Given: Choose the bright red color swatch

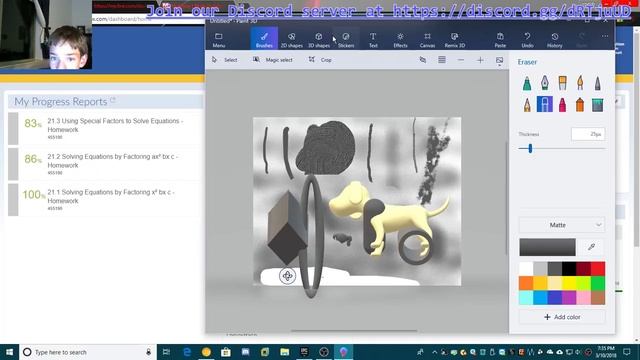Looking at the screenshot, I should [x=598, y=269].
